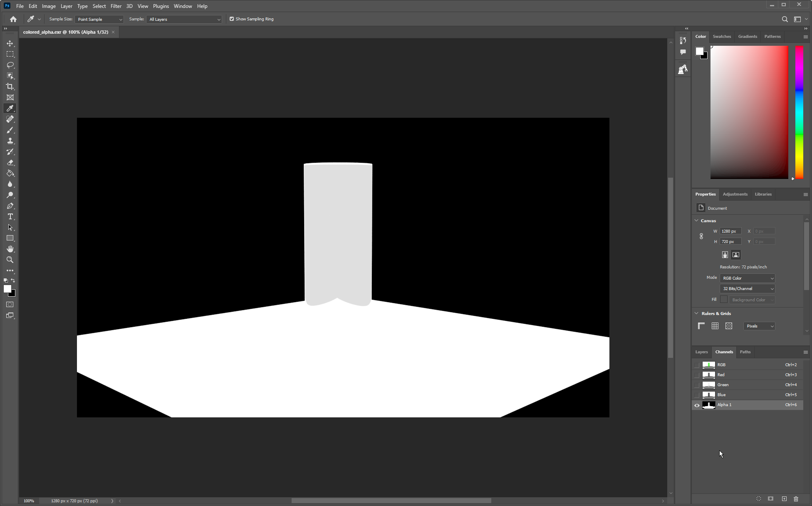Select the Paint Bucket tool
The height and width of the screenshot is (506, 812).
[x=10, y=173]
